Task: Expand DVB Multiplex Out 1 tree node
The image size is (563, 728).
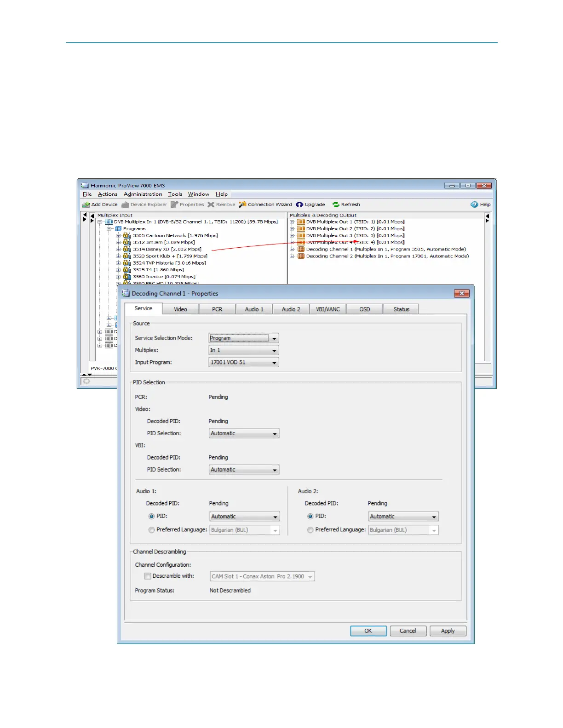Action: point(292,222)
